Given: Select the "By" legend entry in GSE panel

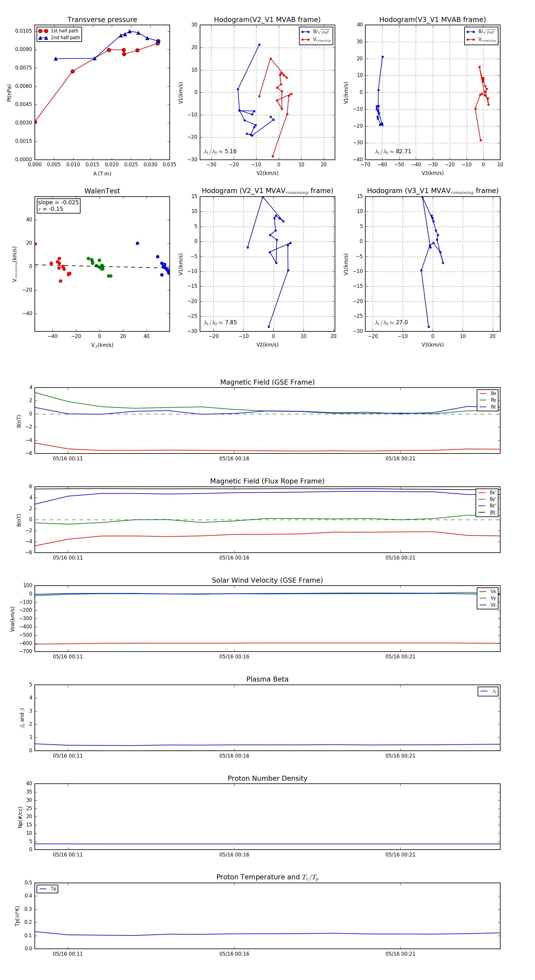Looking at the screenshot, I should (488, 400).
